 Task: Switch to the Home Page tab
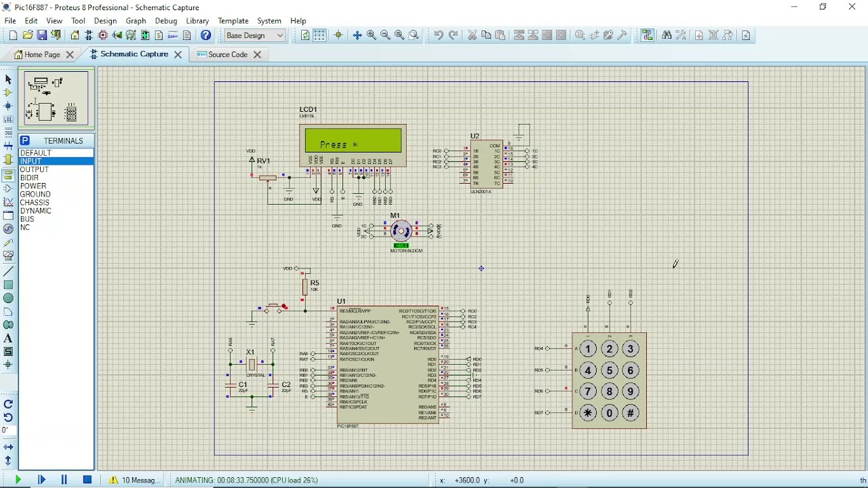pyautogui.click(x=43, y=55)
